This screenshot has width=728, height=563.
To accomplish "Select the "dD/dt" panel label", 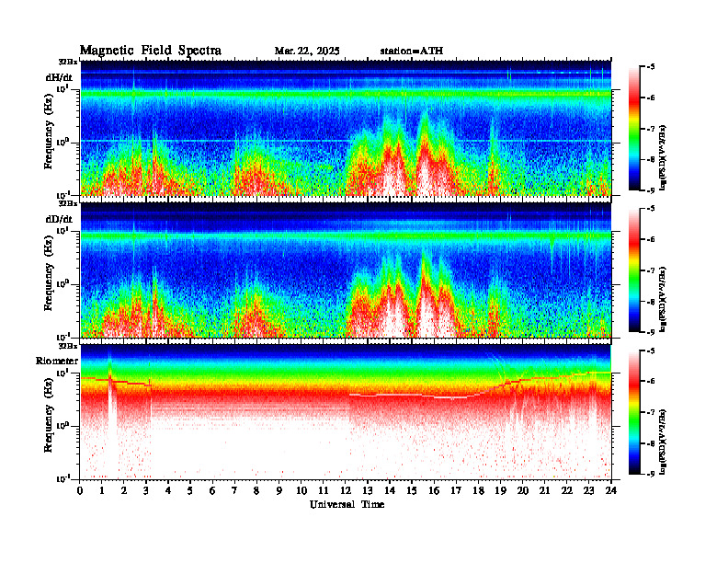I will (59, 219).
